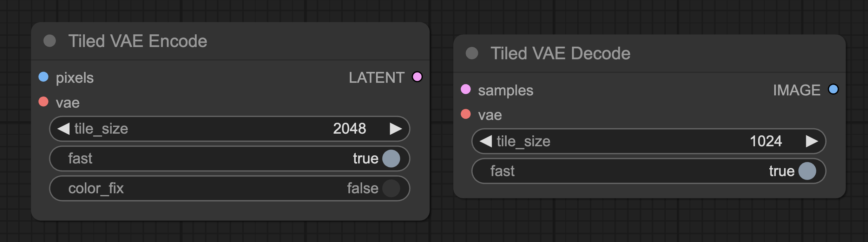Image resolution: width=868 pixels, height=242 pixels.
Task: Click the IMAGE output socket
Action: point(833,90)
